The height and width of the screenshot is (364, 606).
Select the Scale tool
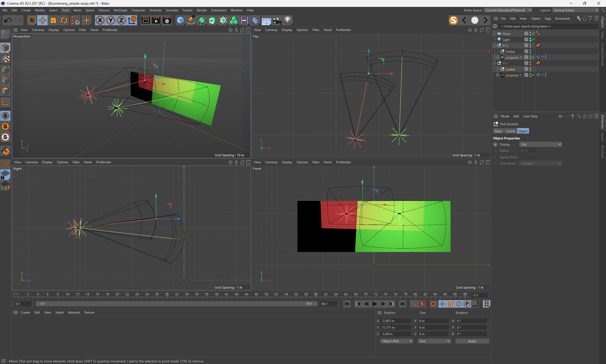pos(53,20)
